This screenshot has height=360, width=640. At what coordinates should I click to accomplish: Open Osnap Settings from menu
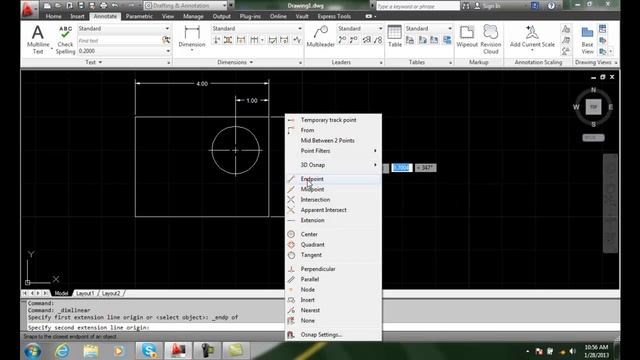coord(333,335)
